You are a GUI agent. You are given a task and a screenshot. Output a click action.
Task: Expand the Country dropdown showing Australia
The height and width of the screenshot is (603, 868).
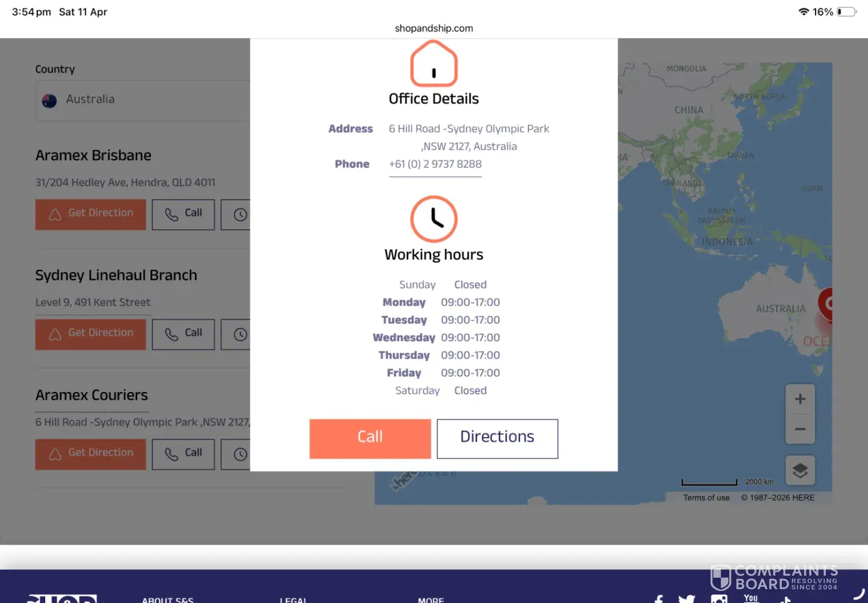(x=143, y=100)
